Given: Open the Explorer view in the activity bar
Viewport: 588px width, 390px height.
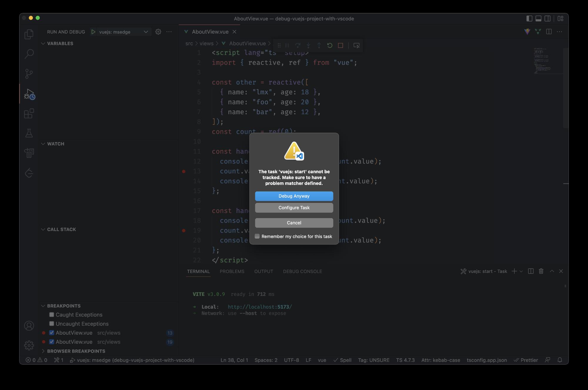Looking at the screenshot, I should (x=29, y=34).
